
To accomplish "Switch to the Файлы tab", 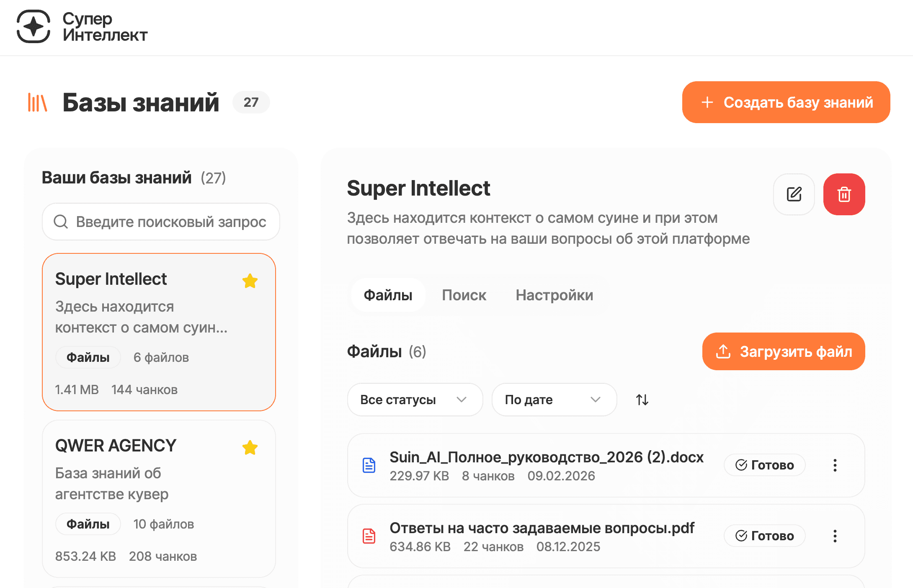I will point(388,295).
